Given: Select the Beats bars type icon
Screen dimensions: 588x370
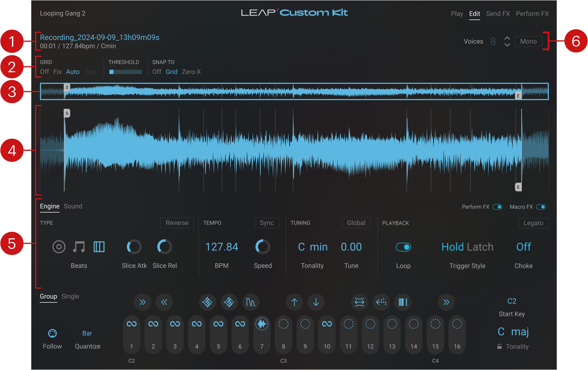Looking at the screenshot, I should 99,247.
